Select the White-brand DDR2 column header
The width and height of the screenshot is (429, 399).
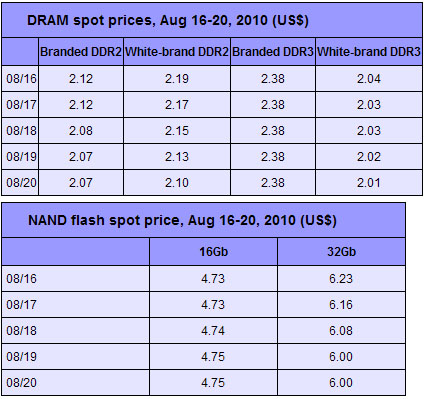177,52
